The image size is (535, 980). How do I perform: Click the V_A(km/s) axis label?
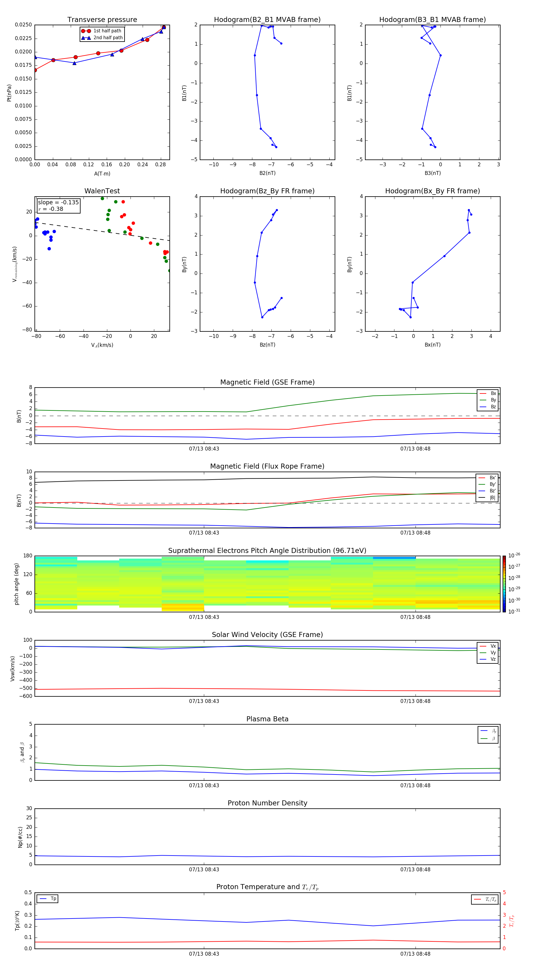tap(102, 345)
